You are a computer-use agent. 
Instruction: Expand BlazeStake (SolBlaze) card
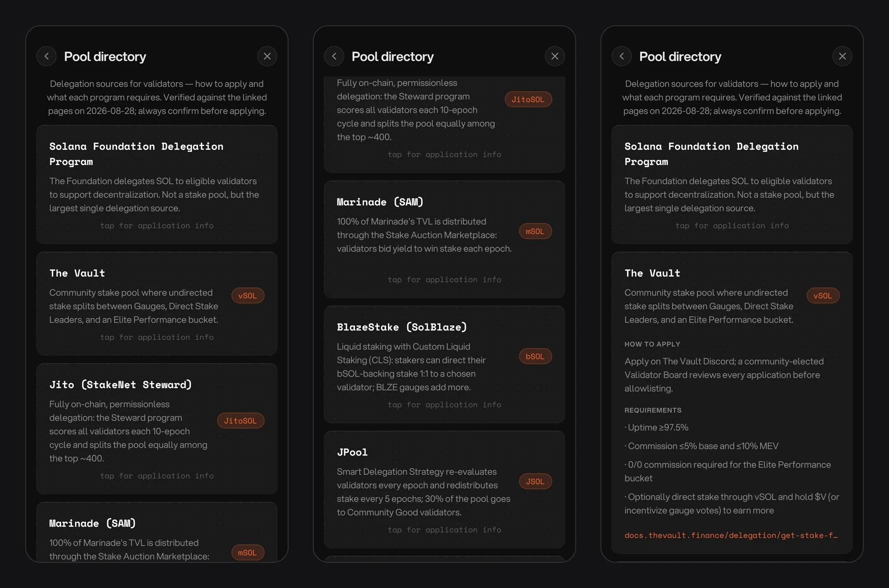pyautogui.click(x=444, y=364)
